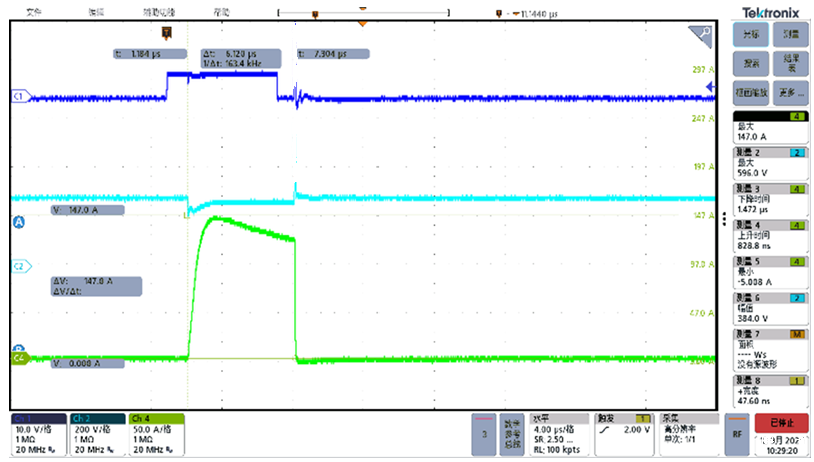Select the C1 channel handle

tap(18, 96)
